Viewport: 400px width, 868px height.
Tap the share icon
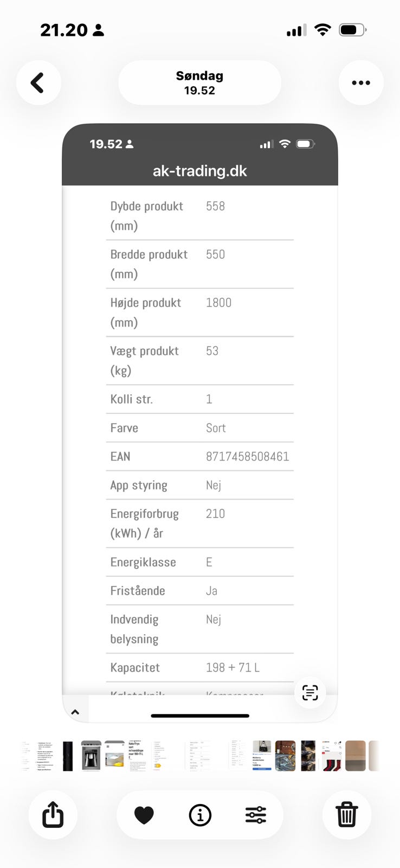pos(53,815)
